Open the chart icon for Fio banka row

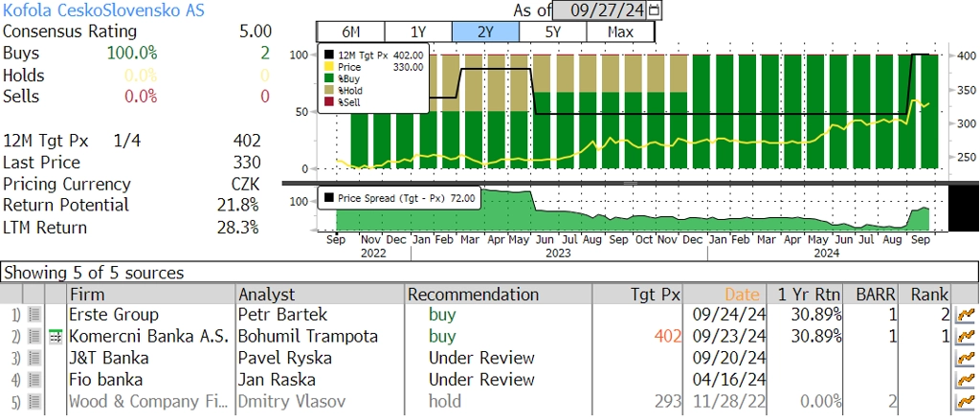click(966, 381)
